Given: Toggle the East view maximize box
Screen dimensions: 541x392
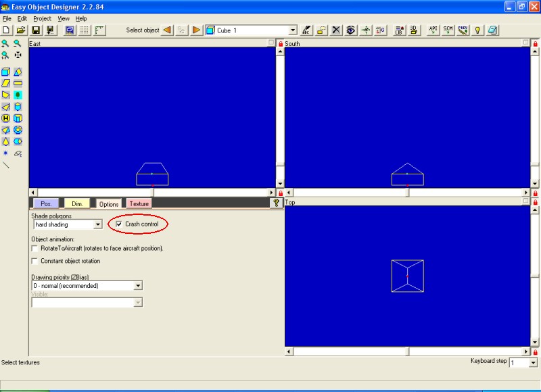Looking at the screenshot, I should tap(271, 43).
